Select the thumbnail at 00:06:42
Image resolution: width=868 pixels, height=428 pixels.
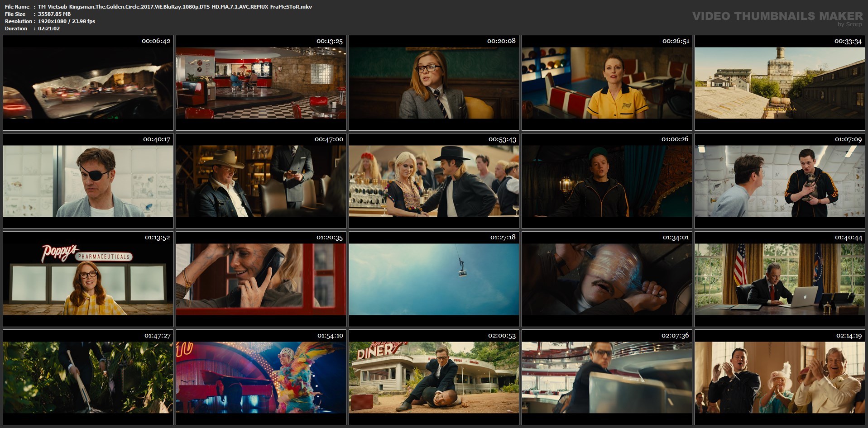pyautogui.click(x=88, y=83)
